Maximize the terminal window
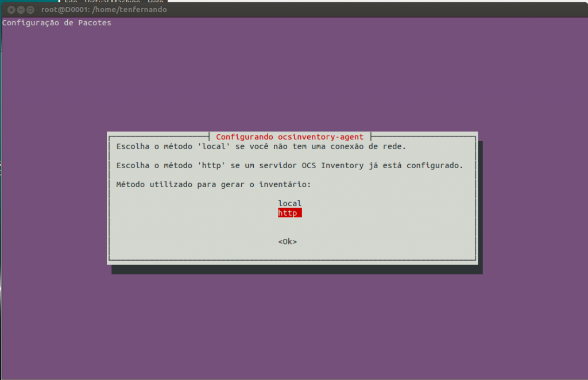Screen dimensions: 588x380 [x=30, y=10]
